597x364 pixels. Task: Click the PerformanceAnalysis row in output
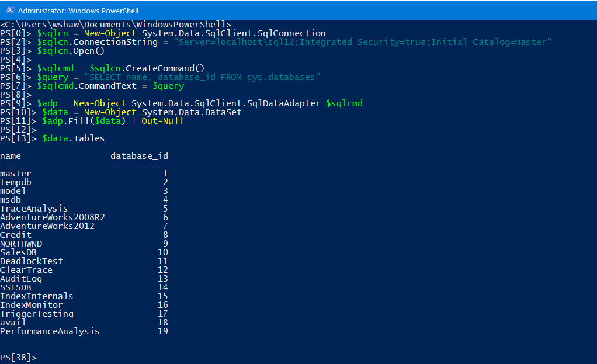pyautogui.click(x=50, y=331)
